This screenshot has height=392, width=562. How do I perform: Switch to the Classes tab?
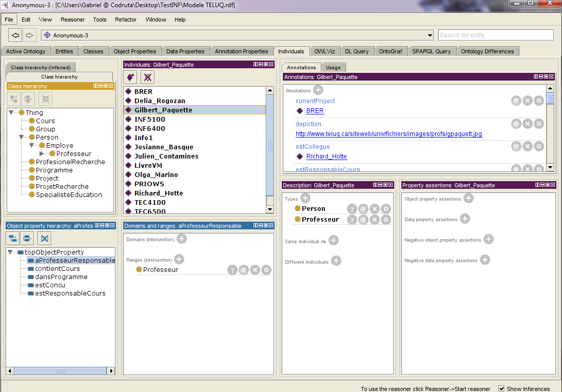(93, 51)
